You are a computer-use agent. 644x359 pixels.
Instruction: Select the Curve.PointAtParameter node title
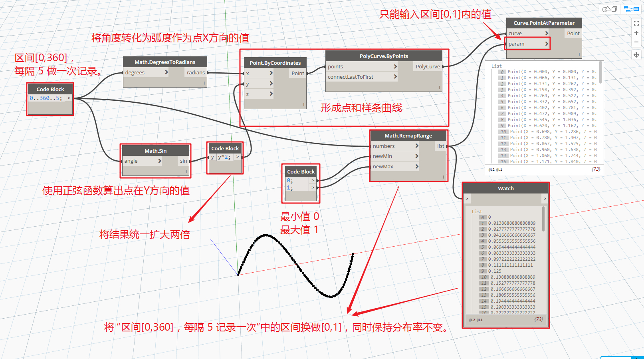544,23
